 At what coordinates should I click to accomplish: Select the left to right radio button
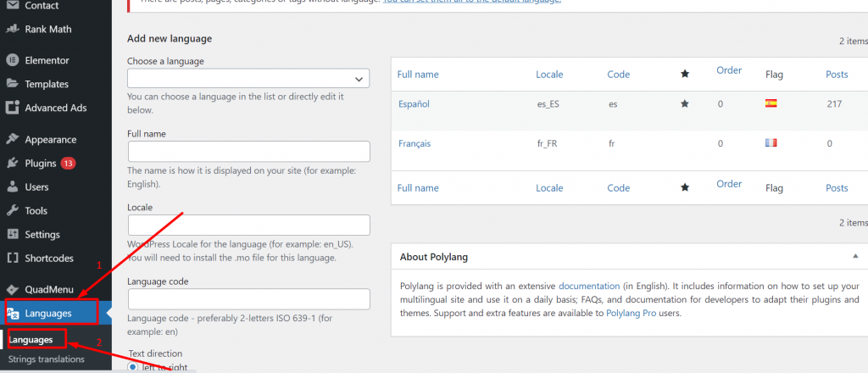click(133, 367)
